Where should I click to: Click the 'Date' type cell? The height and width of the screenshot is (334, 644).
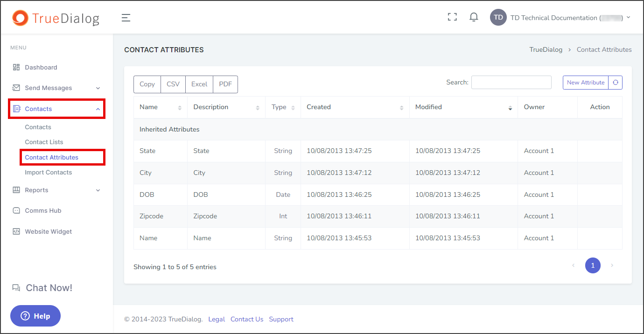283,195
